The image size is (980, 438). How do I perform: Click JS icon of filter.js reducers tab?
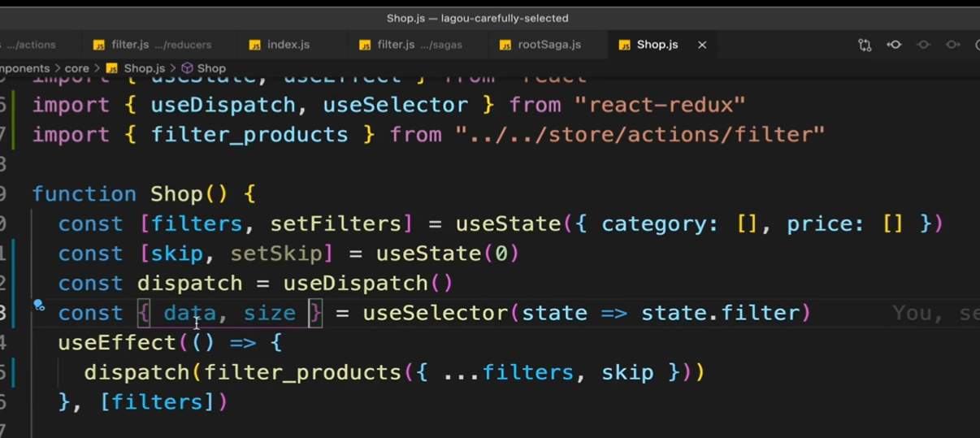pyautogui.click(x=99, y=45)
